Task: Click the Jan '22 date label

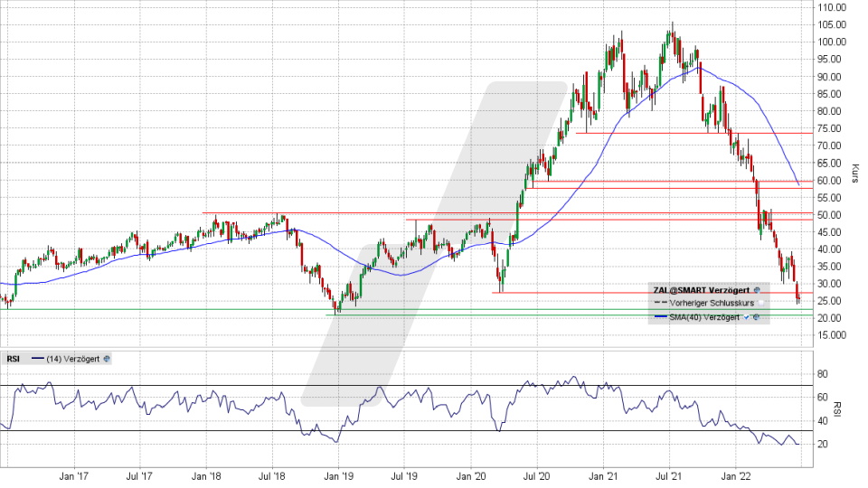Action: pos(736,476)
